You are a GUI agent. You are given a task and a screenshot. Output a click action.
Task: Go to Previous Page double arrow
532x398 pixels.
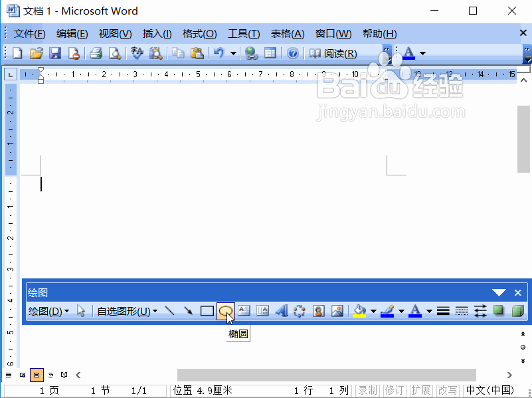click(x=523, y=334)
